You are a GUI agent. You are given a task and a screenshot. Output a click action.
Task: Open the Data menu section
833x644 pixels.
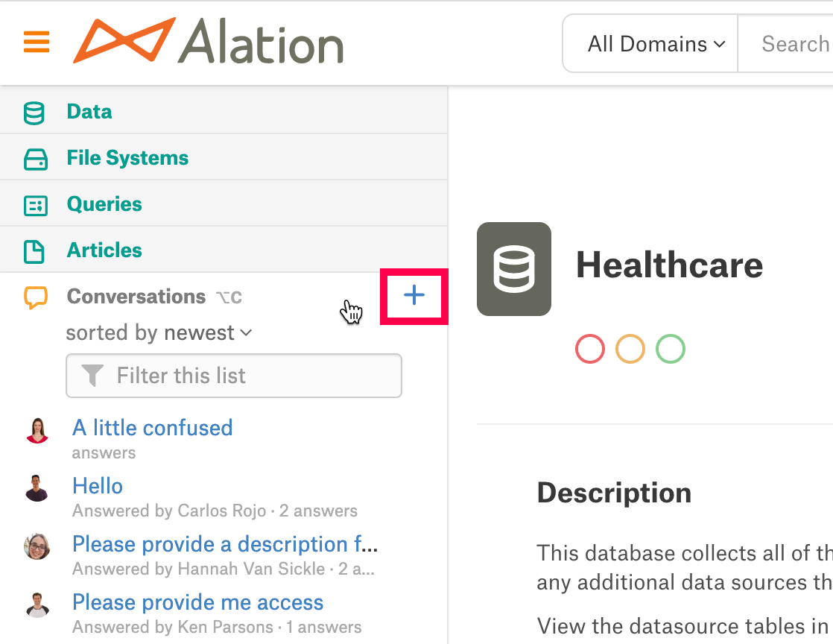[x=224, y=112]
